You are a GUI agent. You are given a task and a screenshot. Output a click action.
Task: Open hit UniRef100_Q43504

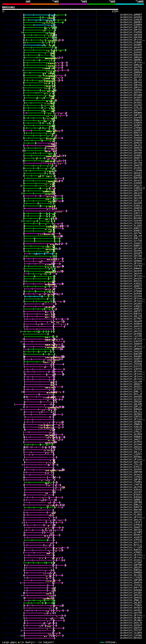tap(131, 442)
